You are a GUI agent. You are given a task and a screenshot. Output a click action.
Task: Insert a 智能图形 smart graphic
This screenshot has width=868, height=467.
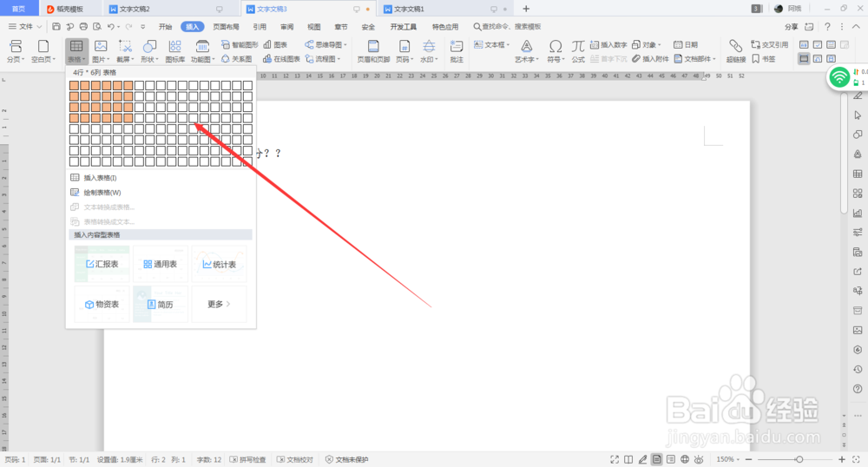pos(240,45)
